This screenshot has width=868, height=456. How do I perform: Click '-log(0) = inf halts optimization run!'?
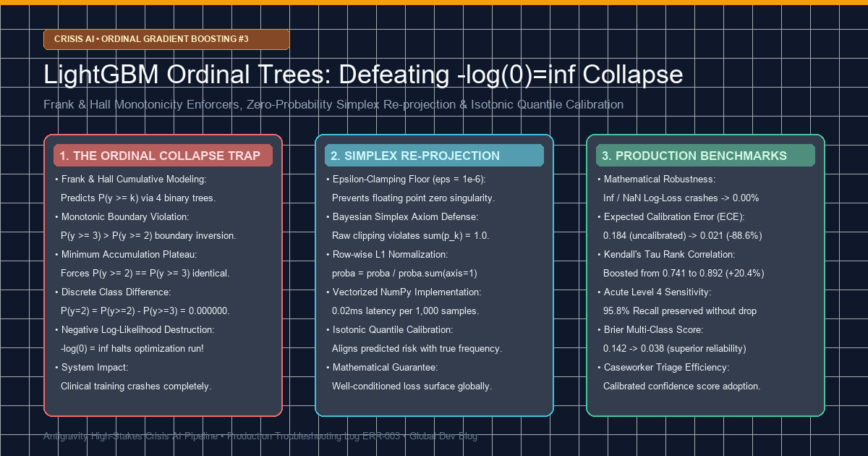pyautogui.click(x=132, y=348)
